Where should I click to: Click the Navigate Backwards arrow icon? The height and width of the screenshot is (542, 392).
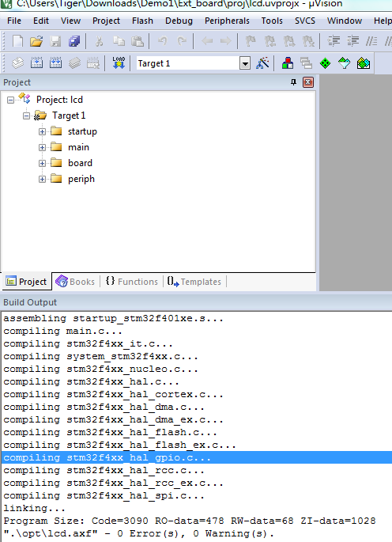click(207, 41)
